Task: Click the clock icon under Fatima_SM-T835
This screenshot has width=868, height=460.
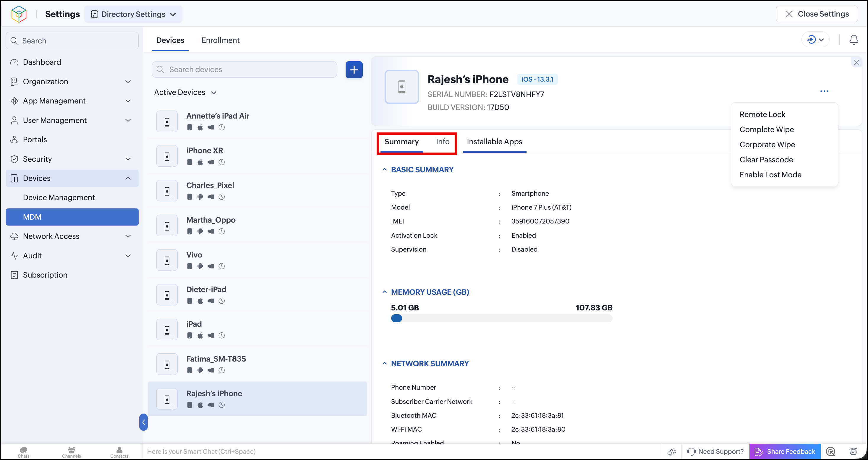Action: coord(221,370)
